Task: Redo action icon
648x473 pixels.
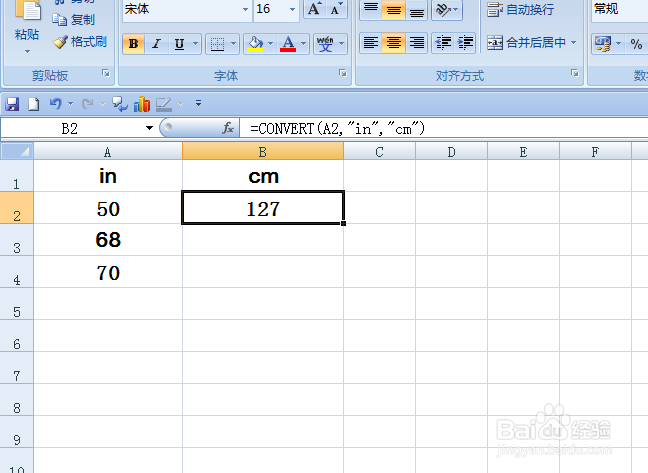Action: tap(87, 104)
